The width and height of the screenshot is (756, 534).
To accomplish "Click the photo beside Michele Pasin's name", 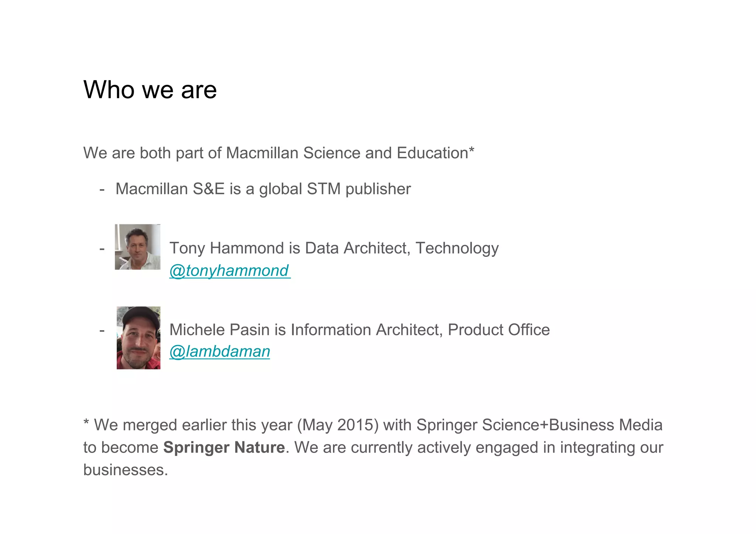I will click(138, 338).
